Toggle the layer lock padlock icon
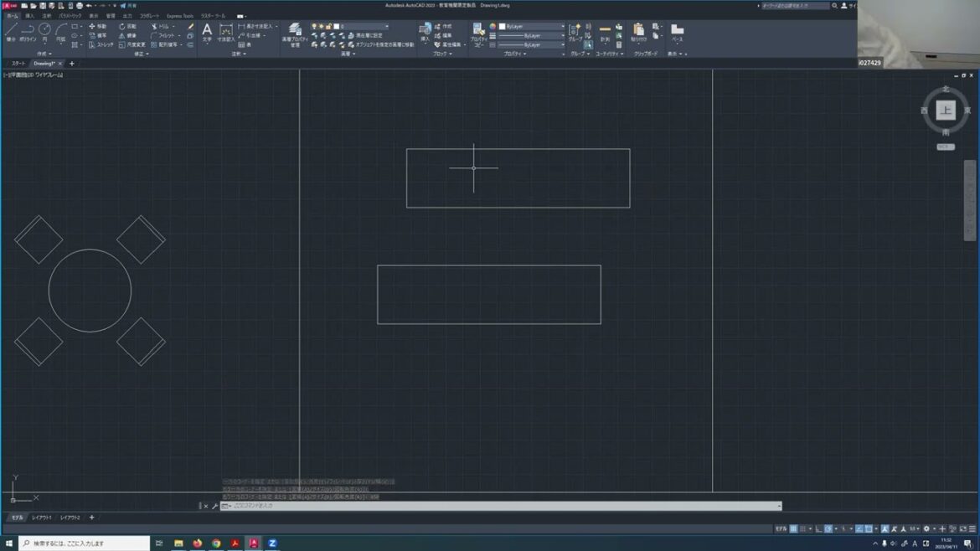 328,27
